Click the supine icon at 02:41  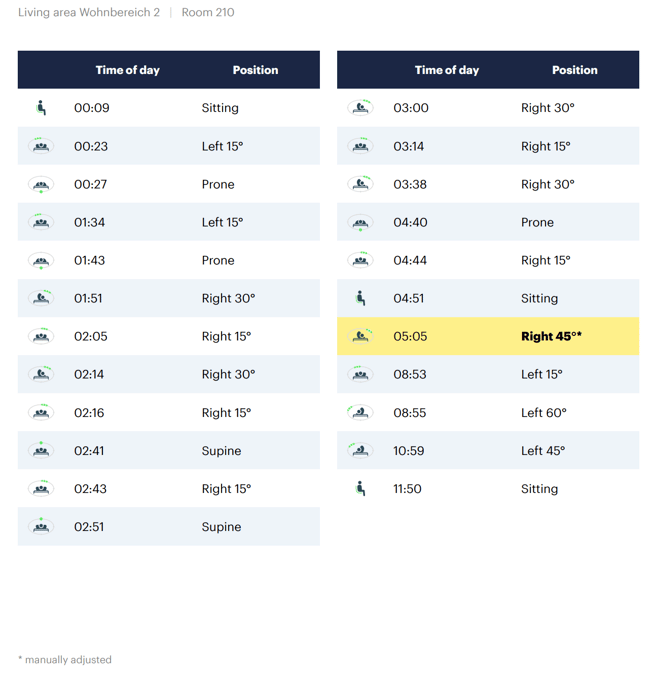click(x=41, y=450)
